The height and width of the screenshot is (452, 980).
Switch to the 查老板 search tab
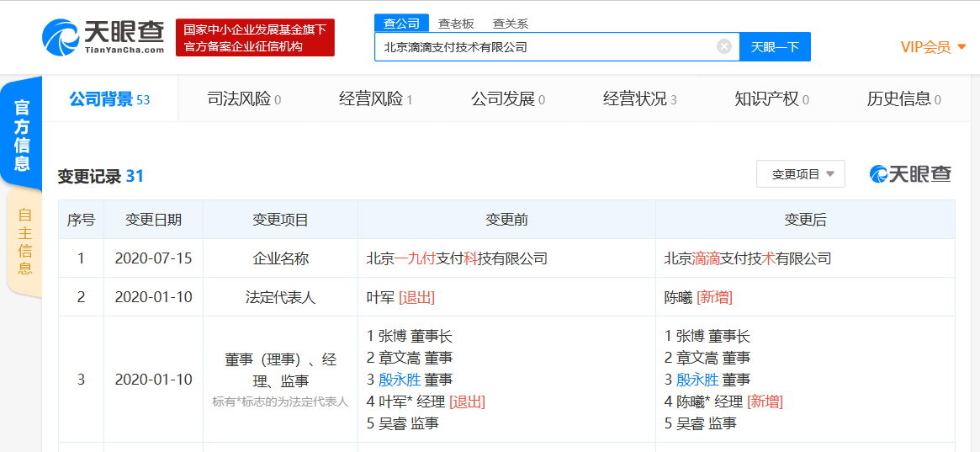pyautogui.click(x=456, y=24)
